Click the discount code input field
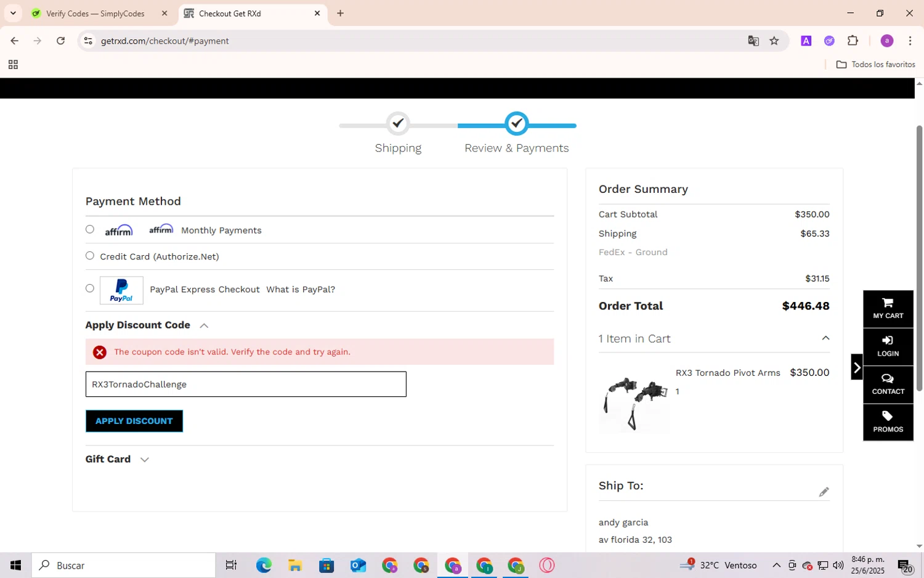The width and height of the screenshot is (924, 578). pos(246,384)
